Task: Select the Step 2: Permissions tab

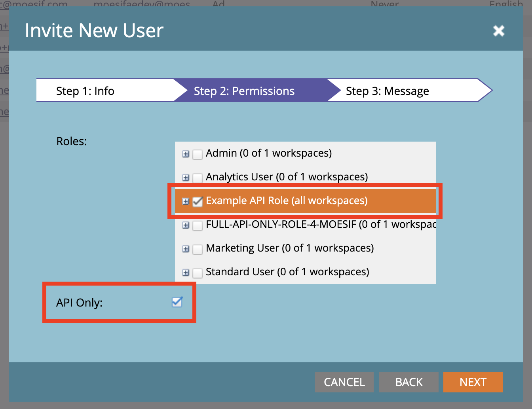Action: click(244, 91)
